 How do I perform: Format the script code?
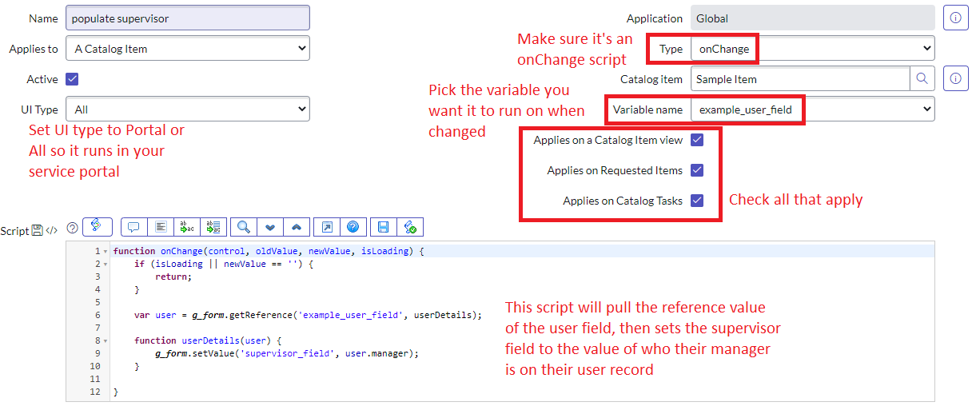point(161,227)
